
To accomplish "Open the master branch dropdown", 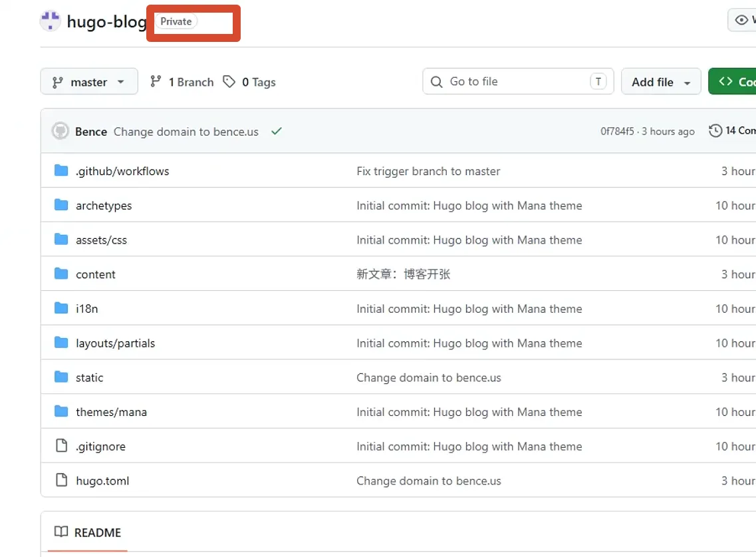I will coord(89,82).
